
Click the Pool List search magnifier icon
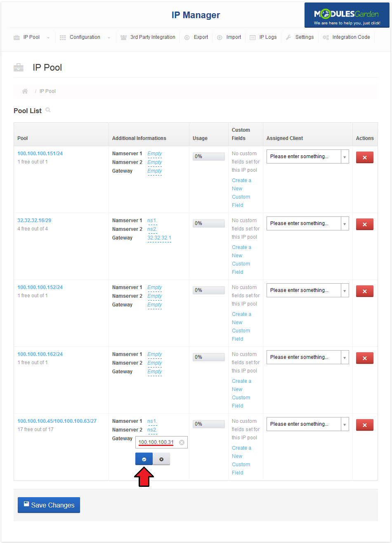(48, 110)
